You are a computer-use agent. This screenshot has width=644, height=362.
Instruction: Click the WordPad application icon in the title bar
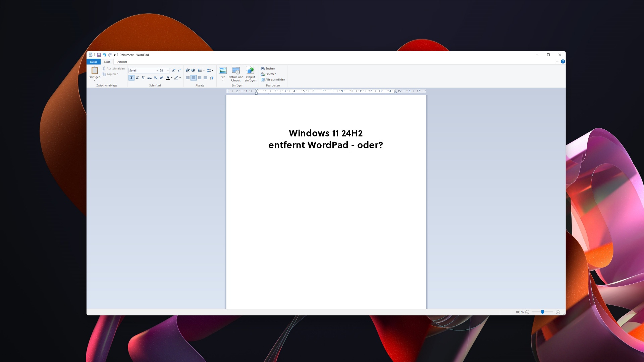coord(91,55)
